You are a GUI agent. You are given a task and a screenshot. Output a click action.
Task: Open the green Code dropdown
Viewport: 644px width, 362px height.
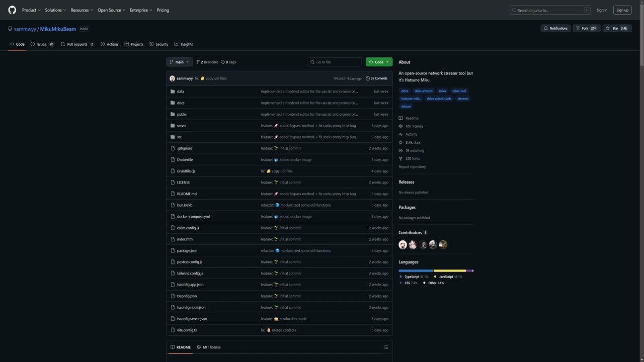coord(379,62)
